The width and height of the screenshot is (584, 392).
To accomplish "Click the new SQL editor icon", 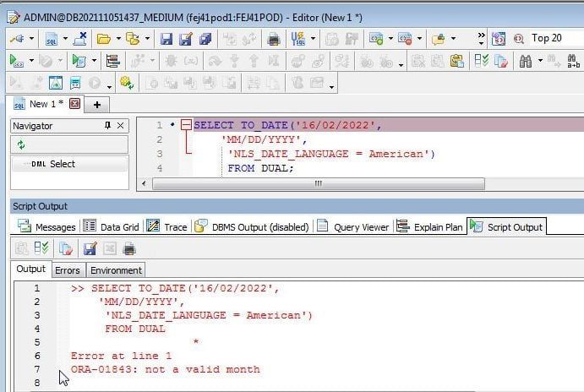I will [x=51, y=38].
